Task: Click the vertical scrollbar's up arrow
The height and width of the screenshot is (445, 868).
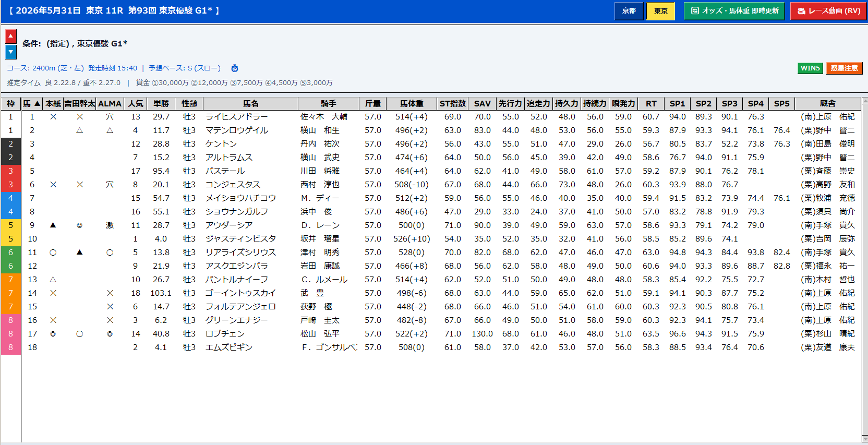Action: tap(864, 101)
